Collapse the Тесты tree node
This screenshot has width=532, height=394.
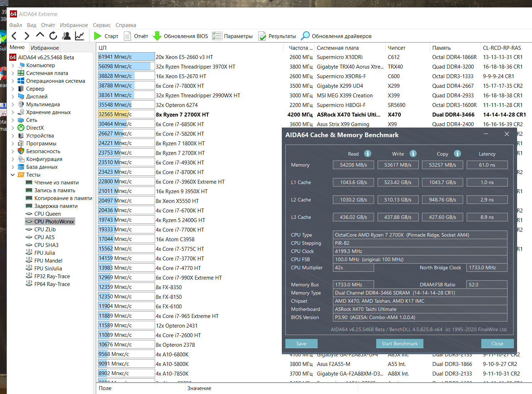[x=13, y=175]
